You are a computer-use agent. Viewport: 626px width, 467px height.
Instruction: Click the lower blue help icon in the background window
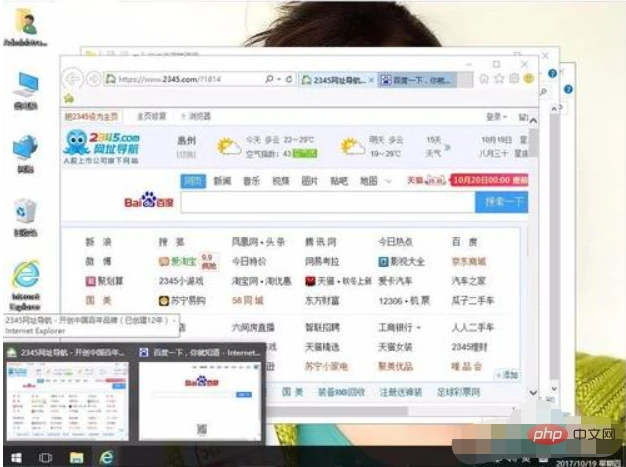pyautogui.click(x=568, y=89)
